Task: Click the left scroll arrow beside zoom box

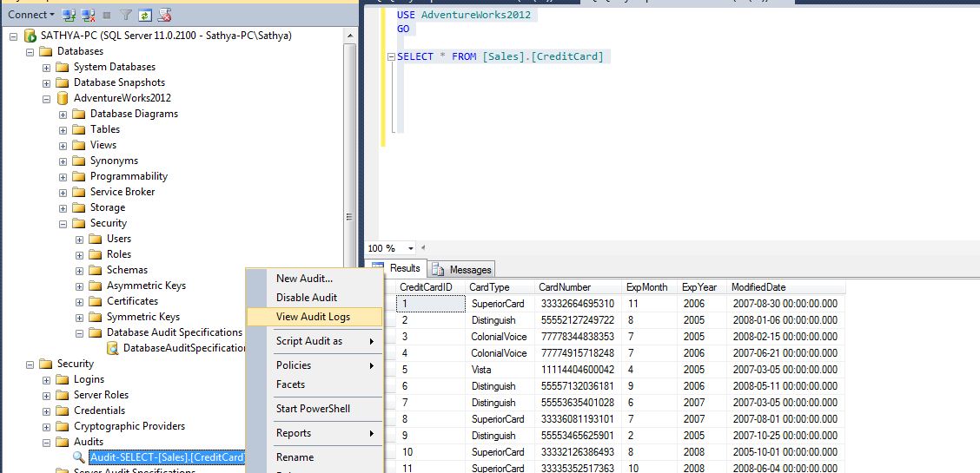Action: 423,248
